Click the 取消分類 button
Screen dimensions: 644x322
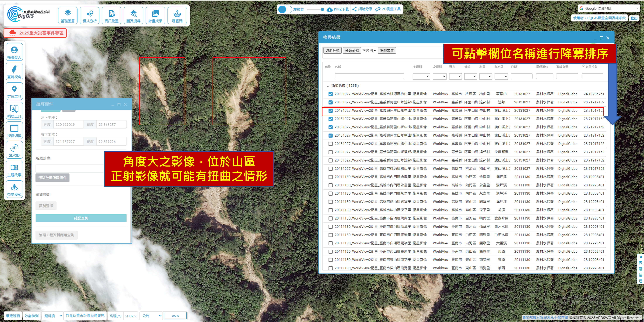332,51
